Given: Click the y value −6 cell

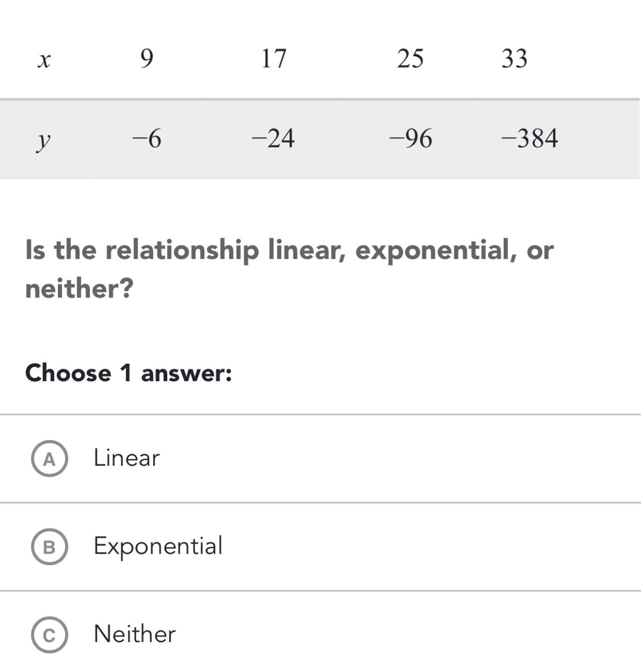Looking at the screenshot, I should (147, 138).
